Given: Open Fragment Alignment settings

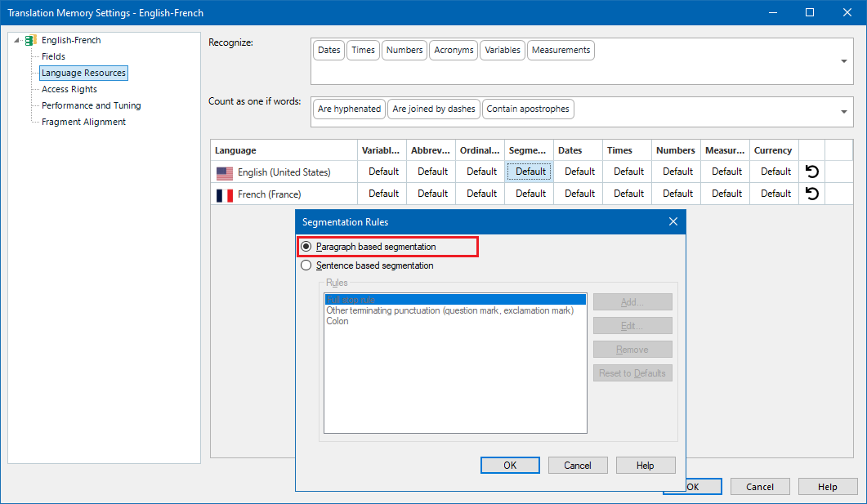Looking at the screenshot, I should click(x=83, y=122).
